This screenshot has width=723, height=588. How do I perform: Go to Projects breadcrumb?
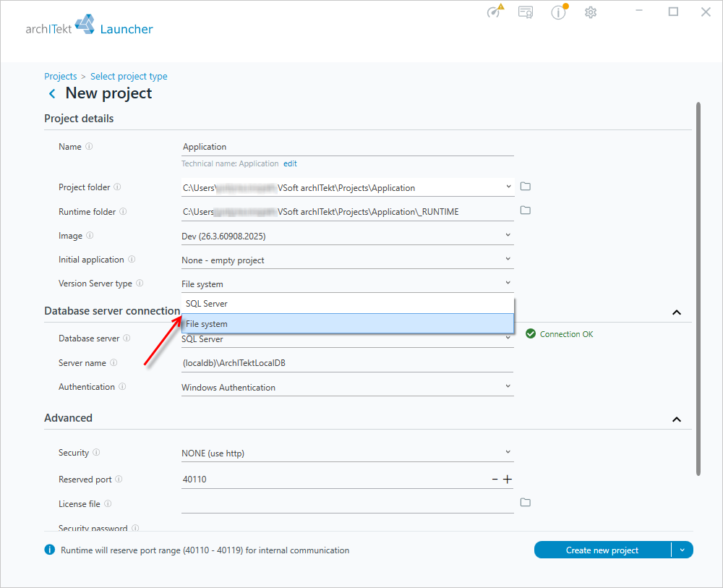(61, 77)
